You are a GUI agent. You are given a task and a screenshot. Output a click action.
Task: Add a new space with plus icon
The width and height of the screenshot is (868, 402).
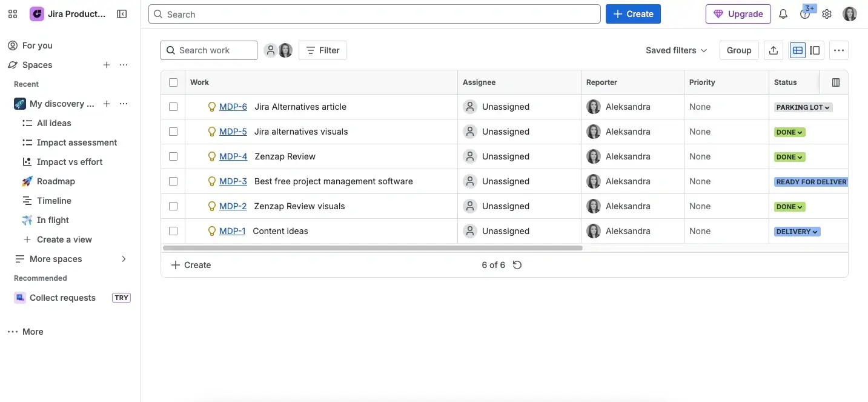[x=107, y=65]
